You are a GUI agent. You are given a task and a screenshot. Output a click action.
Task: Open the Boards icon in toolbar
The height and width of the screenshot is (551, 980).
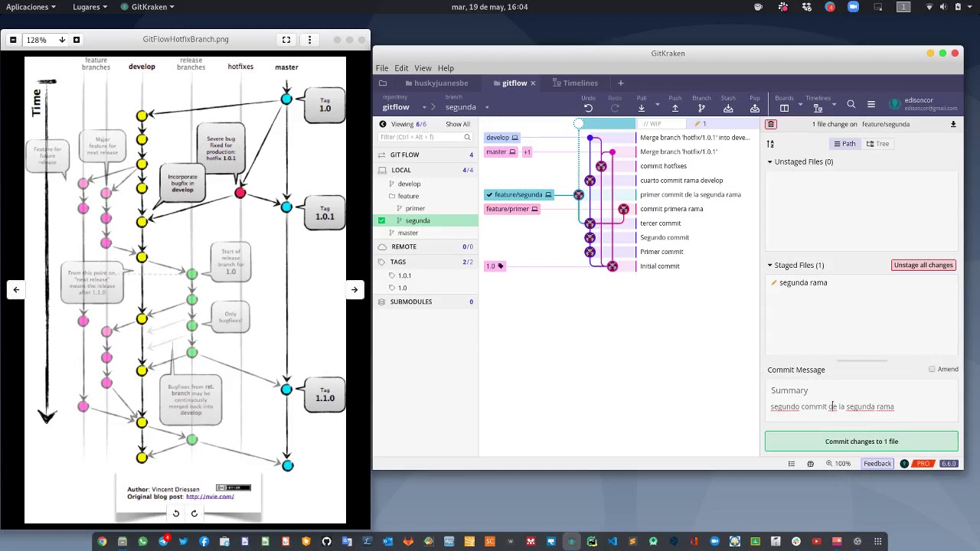[784, 109]
